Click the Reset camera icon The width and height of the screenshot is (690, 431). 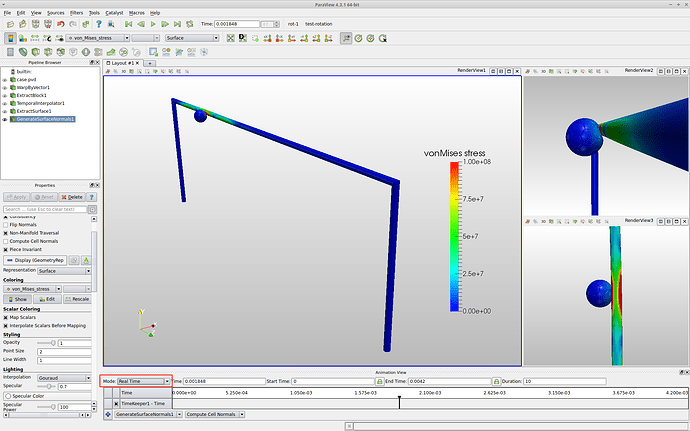(229, 38)
